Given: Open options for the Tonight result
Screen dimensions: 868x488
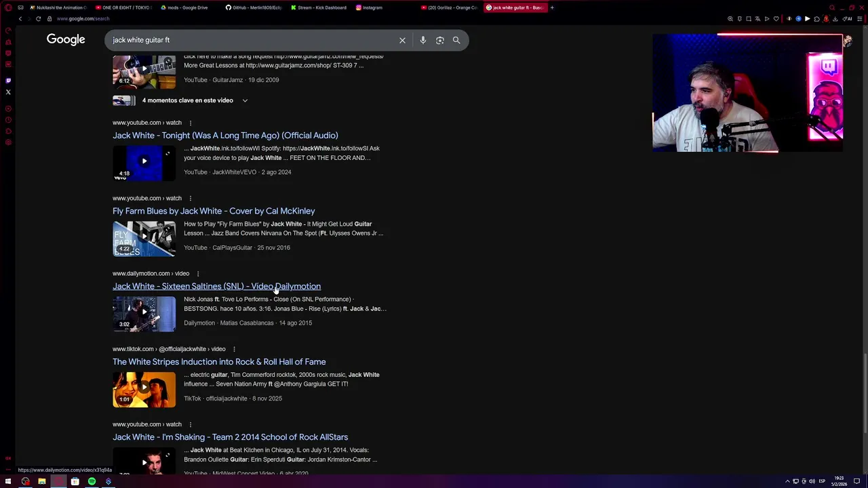Looking at the screenshot, I should coord(190,123).
